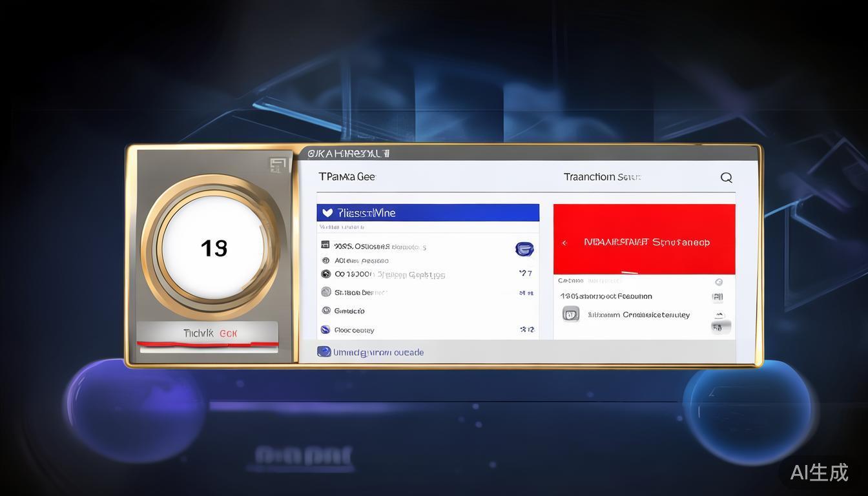Click the blue round badge in first list row
Screen dimensions: 868x496
pos(524,249)
